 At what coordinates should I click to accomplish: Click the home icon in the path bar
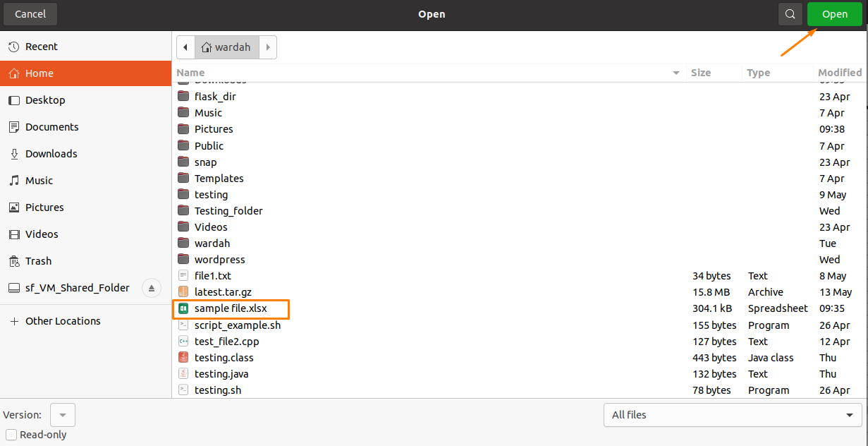point(206,48)
